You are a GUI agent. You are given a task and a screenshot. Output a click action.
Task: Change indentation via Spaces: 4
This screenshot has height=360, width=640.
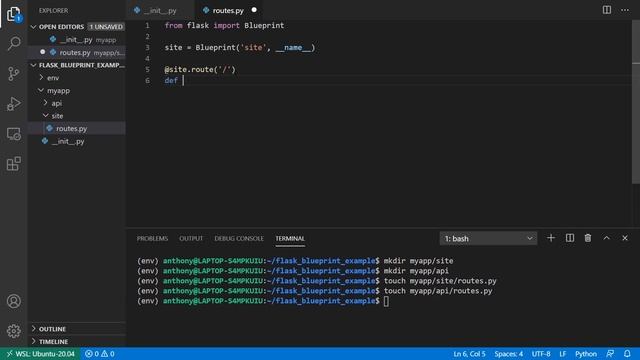point(509,354)
